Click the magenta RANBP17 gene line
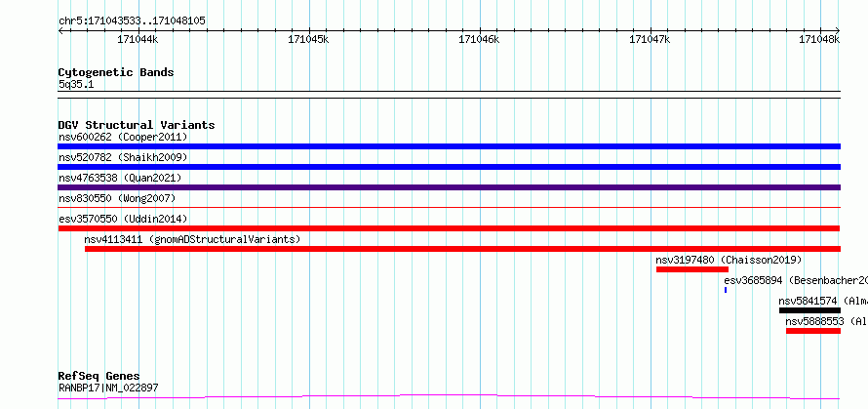 [x=449, y=396]
